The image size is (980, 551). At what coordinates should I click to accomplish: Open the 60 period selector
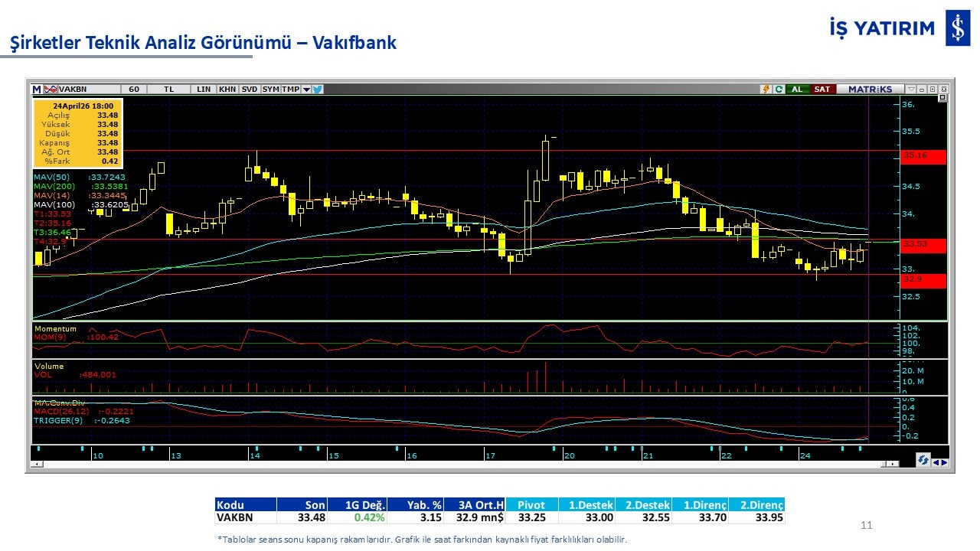coord(134,90)
